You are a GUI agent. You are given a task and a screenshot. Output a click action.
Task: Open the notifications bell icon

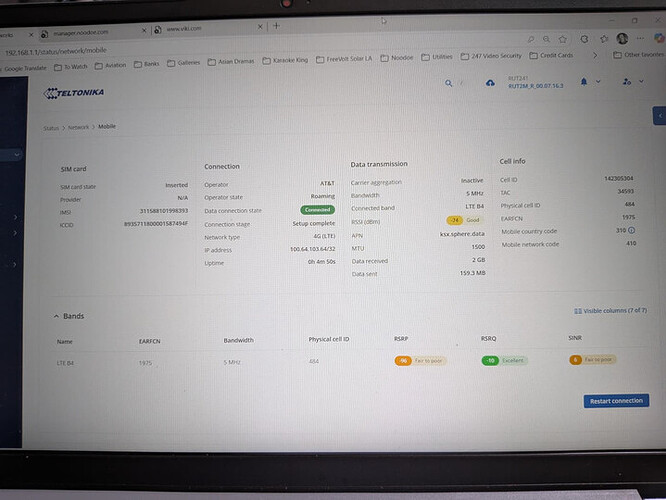584,80
